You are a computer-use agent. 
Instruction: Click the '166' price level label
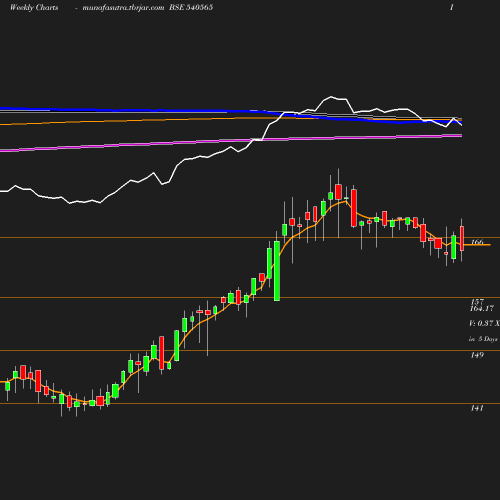pyautogui.click(x=477, y=242)
